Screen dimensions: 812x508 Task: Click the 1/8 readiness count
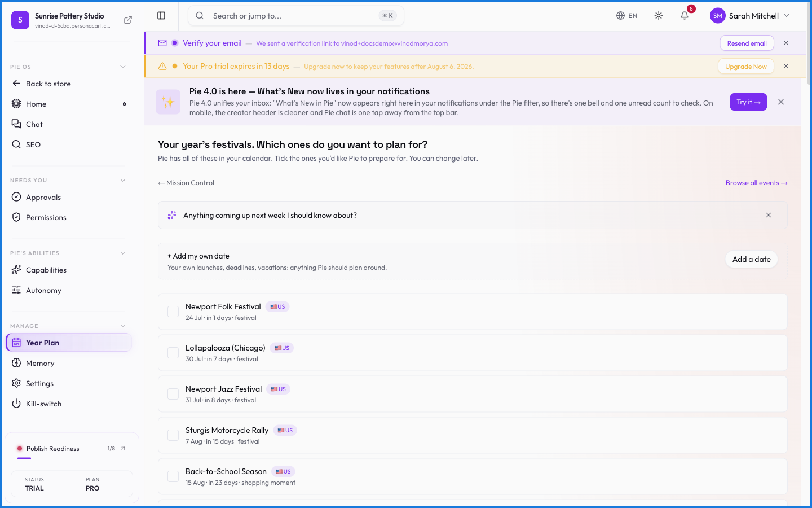point(111,449)
